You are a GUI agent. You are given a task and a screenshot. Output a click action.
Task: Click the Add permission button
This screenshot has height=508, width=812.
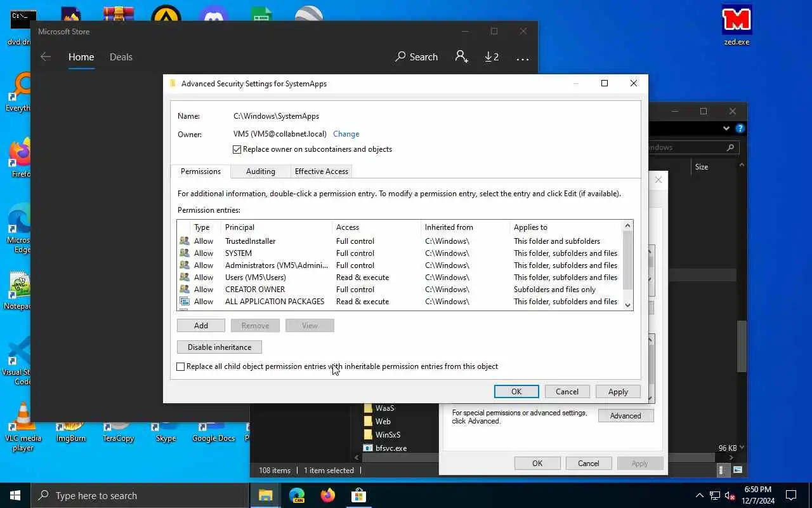click(201, 325)
